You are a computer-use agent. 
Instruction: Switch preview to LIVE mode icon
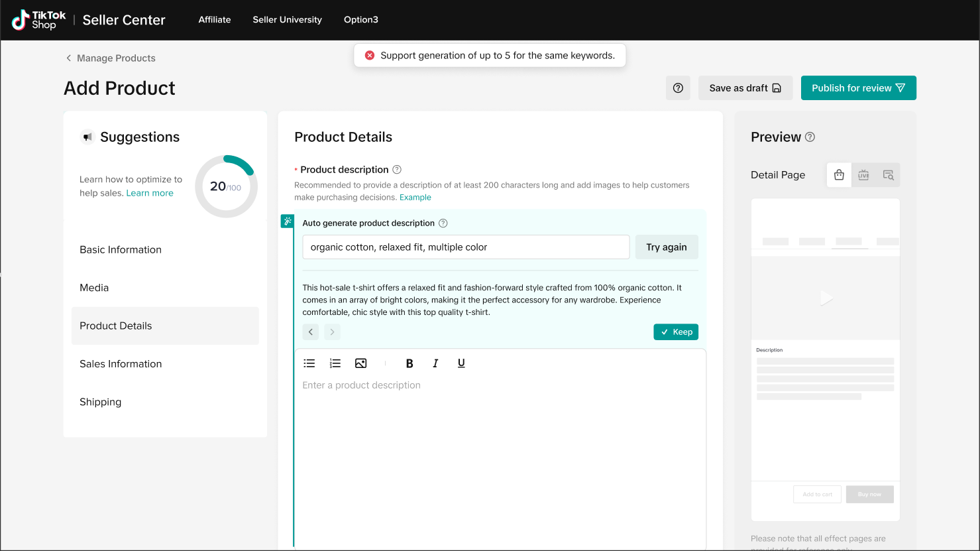click(x=863, y=175)
